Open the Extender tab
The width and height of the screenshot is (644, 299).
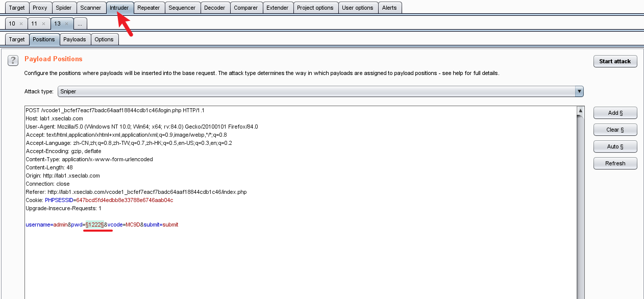(278, 8)
